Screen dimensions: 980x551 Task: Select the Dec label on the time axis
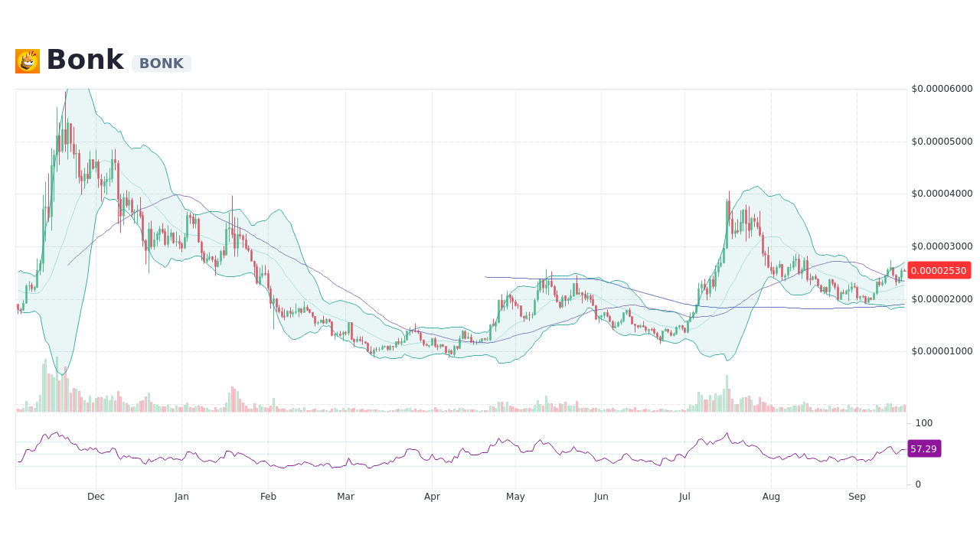pyautogui.click(x=96, y=496)
